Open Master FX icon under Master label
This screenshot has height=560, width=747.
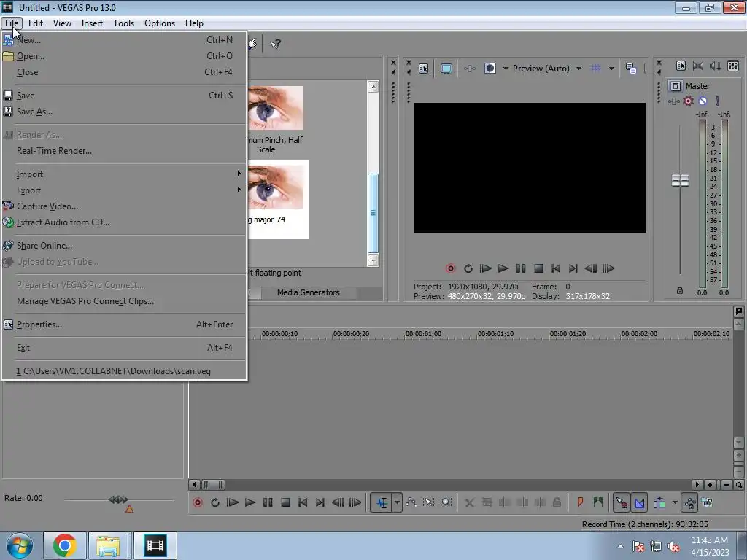pyautogui.click(x=673, y=101)
